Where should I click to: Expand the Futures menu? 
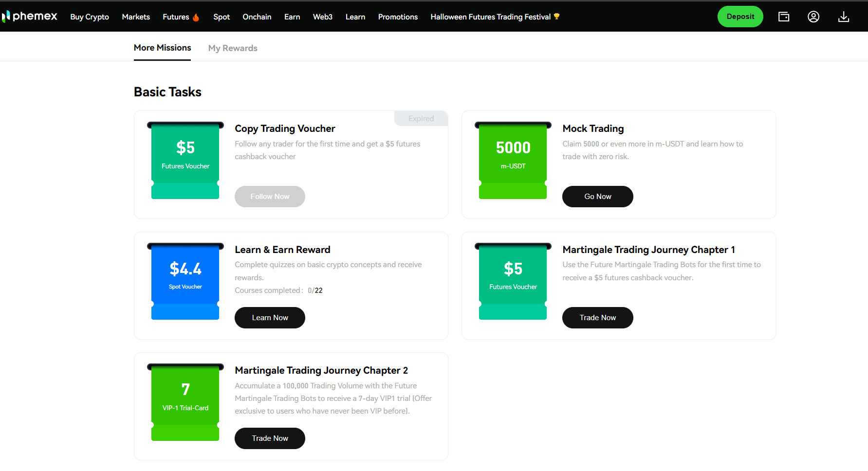[176, 17]
